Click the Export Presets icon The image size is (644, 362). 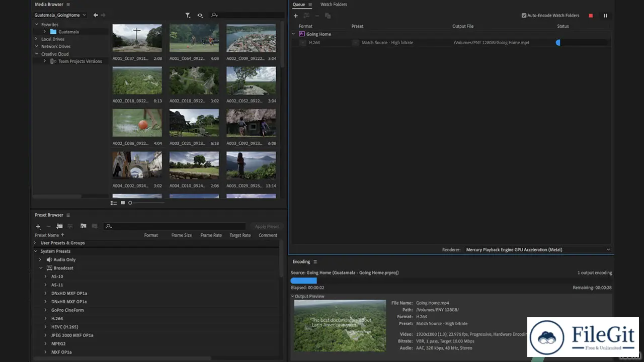pyautogui.click(x=94, y=226)
